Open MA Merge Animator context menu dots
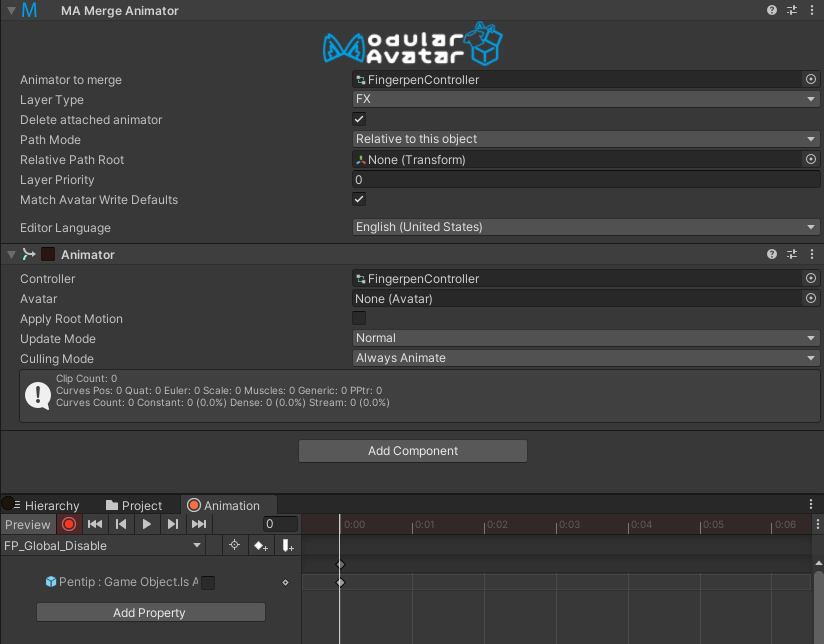824x644 pixels. click(811, 10)
